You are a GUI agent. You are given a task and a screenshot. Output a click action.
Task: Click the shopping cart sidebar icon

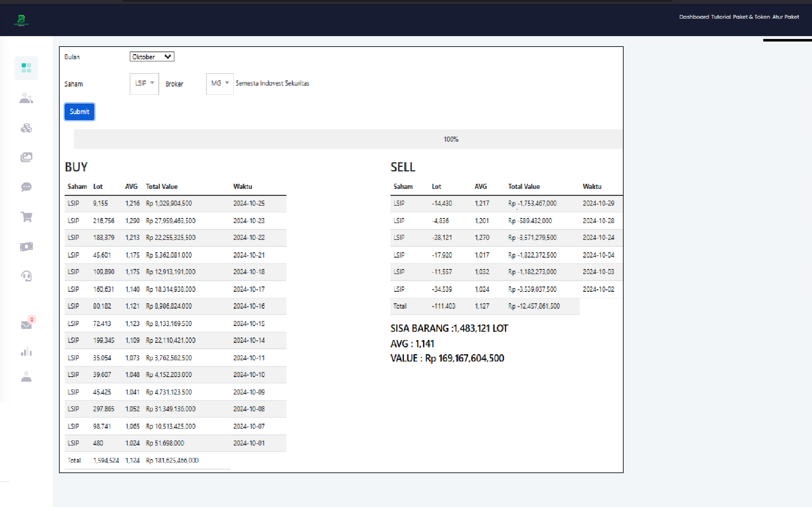26,217
